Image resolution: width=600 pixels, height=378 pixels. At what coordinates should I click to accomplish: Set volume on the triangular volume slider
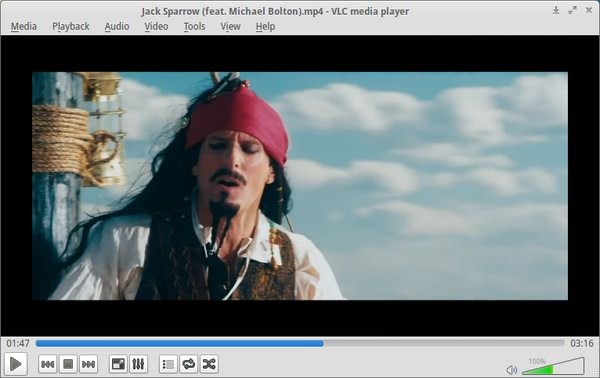pos(553,366)
